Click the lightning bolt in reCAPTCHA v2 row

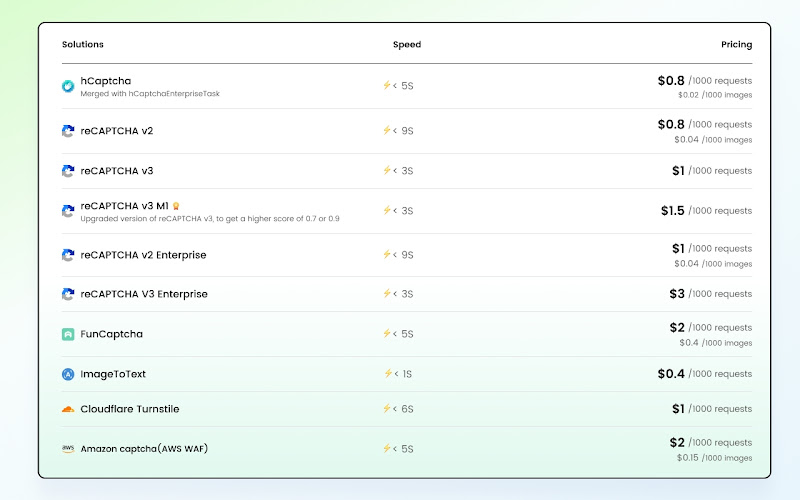[x=387, y=130]
